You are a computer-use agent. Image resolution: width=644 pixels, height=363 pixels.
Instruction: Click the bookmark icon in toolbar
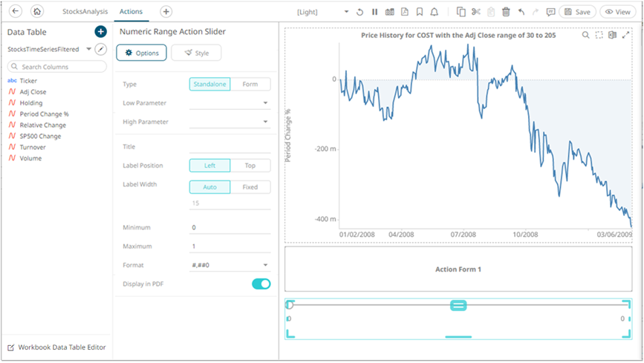(420, 12)
